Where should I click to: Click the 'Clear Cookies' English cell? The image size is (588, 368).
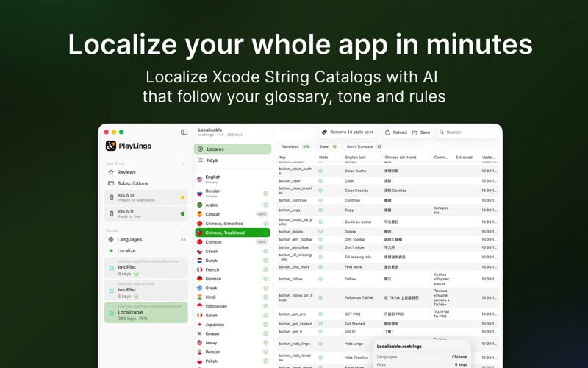pos(356,191)
